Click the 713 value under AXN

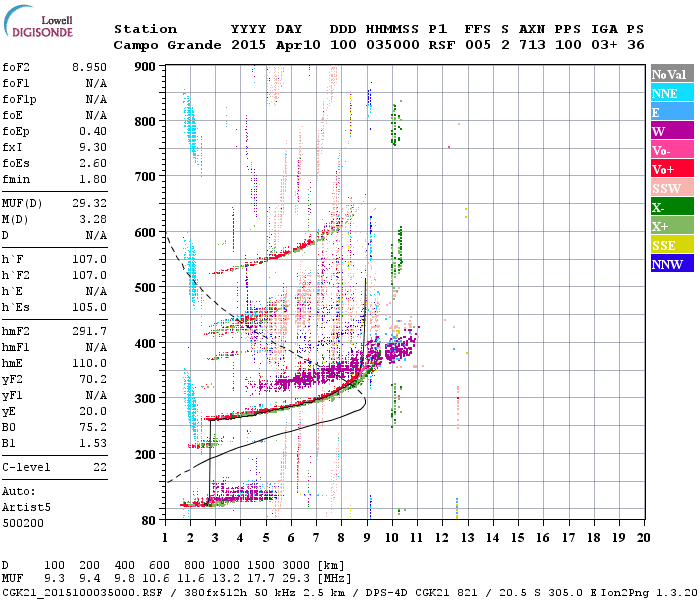[x=532, y=45]
